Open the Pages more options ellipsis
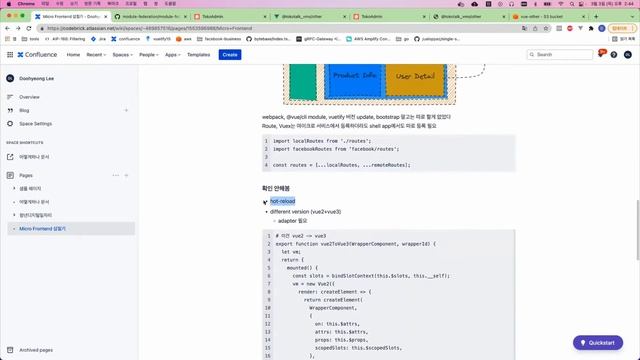This screenshot has height=360, width=640. tap(116, 176)
